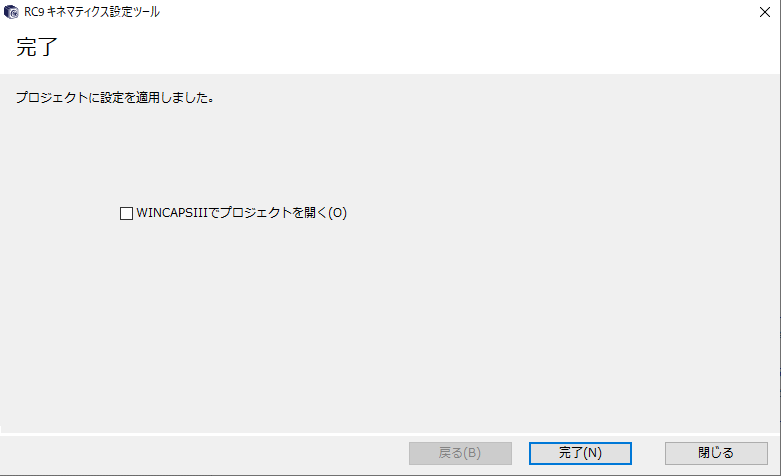This screenshot has height=476, width=781.
Task: Enable the WINCAPSIII project open checkbox
Action: point(127,214)
